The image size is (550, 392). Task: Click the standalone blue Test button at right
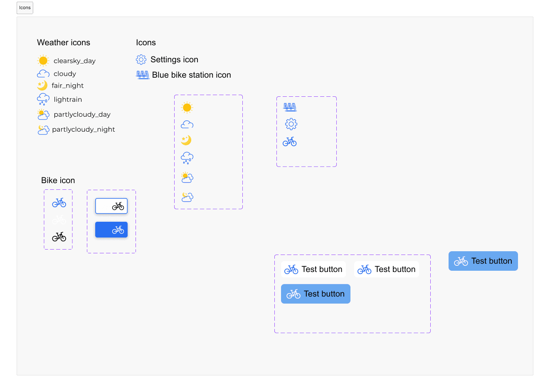pos(483,261)
